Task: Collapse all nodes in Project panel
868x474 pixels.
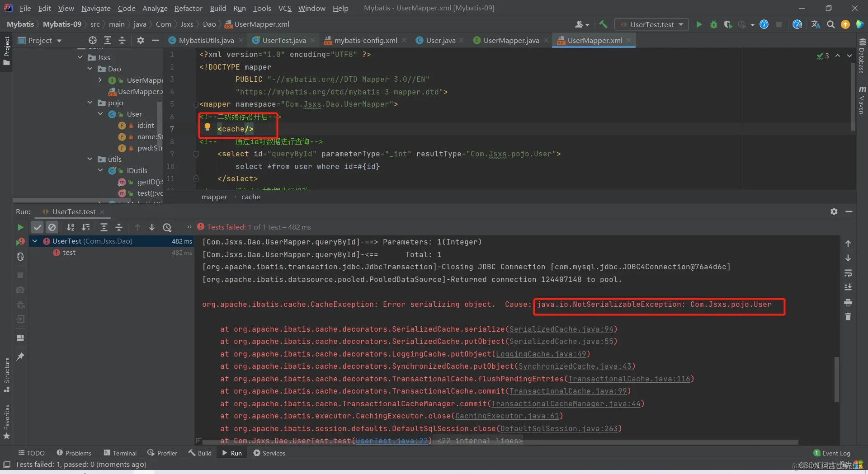Action: coord(122,40)
